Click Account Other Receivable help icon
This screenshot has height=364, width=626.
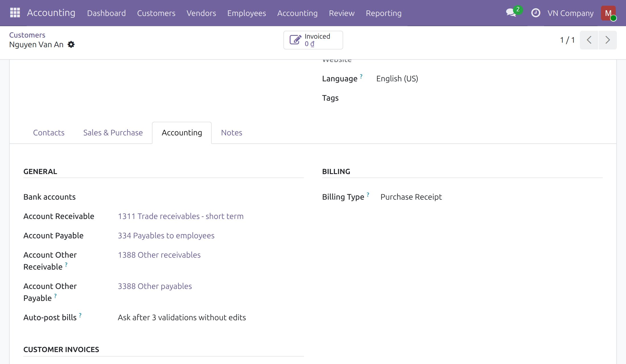66,264
